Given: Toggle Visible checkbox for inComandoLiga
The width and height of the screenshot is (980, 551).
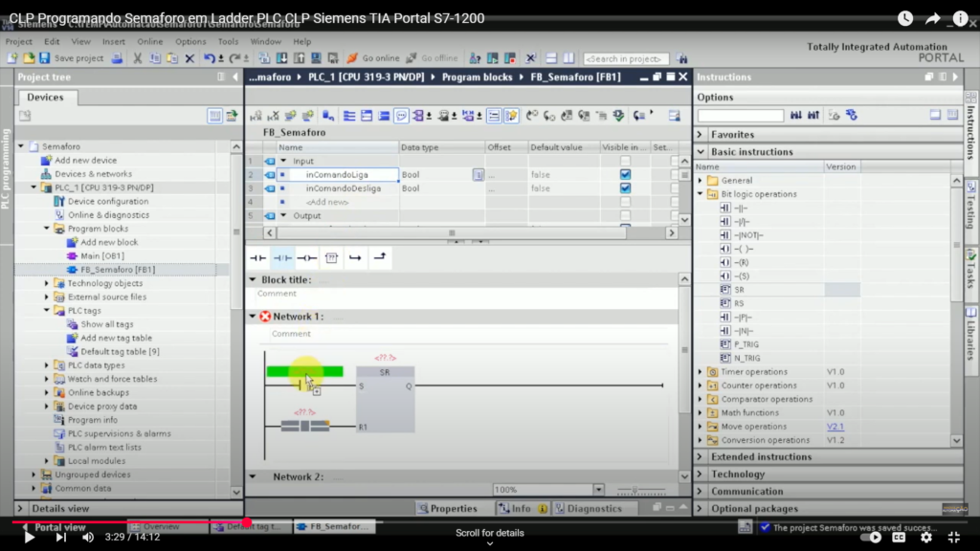Looking at the screenshot, I should click(x=625, y=175).
